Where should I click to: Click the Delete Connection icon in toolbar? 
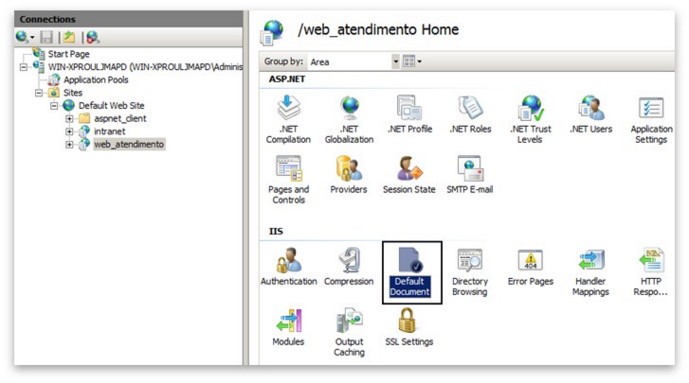(92, 37)
